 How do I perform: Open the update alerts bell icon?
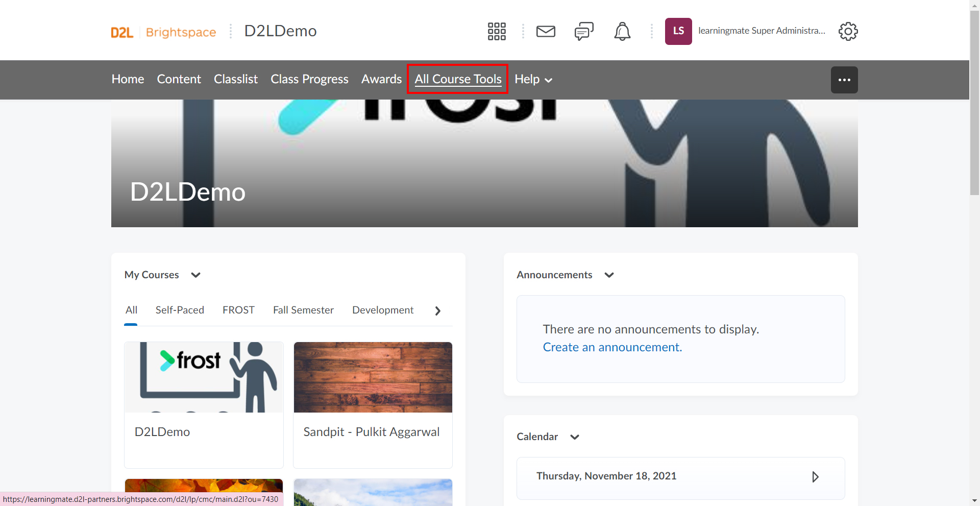click(622, 31)
